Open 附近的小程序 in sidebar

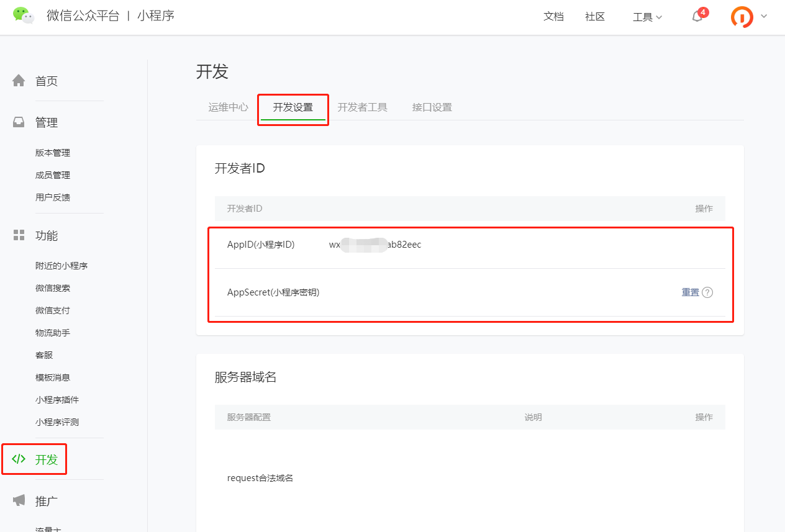61,266
